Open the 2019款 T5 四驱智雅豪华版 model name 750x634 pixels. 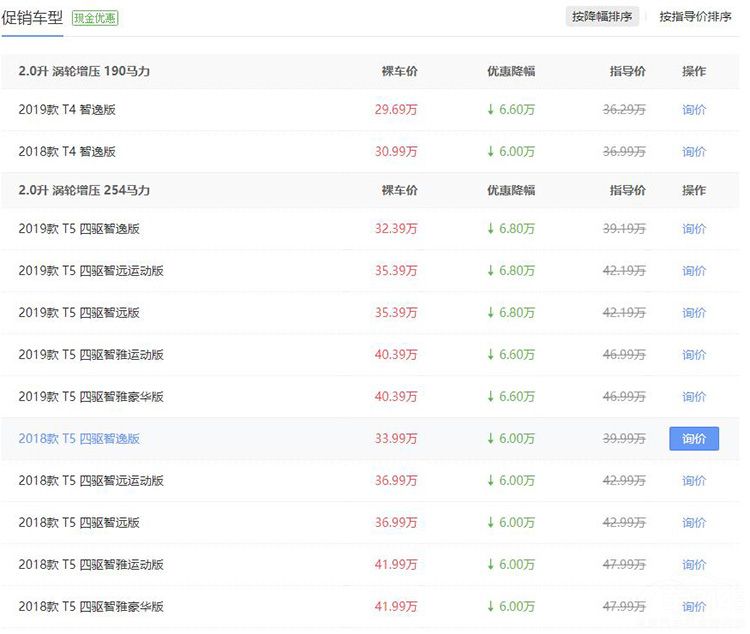91,397
